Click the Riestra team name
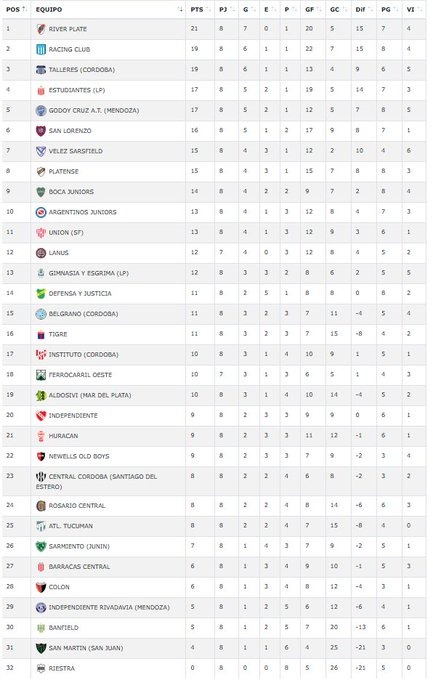The width and height of the screenshot is (433, 680). 62,668
